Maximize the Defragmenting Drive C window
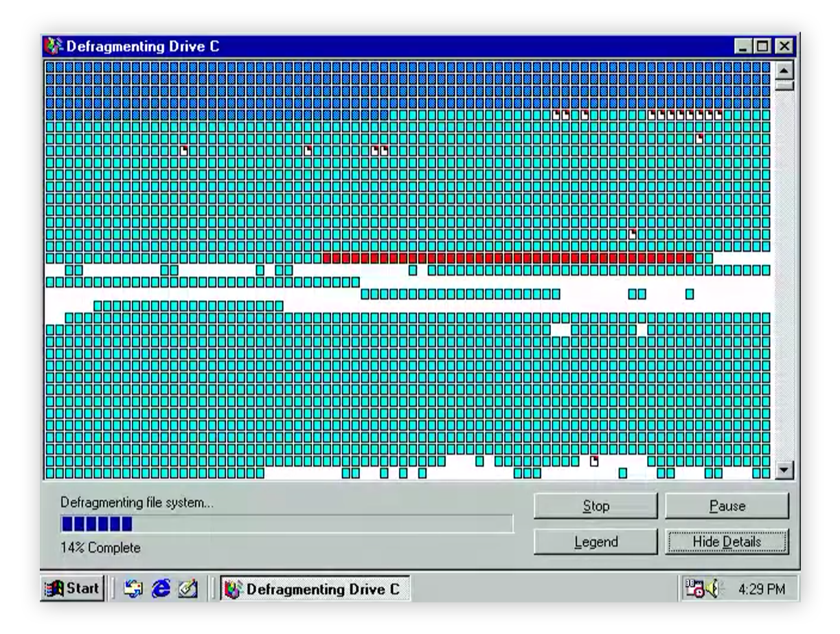The image size is (840, 634). (x=762, y=47)
